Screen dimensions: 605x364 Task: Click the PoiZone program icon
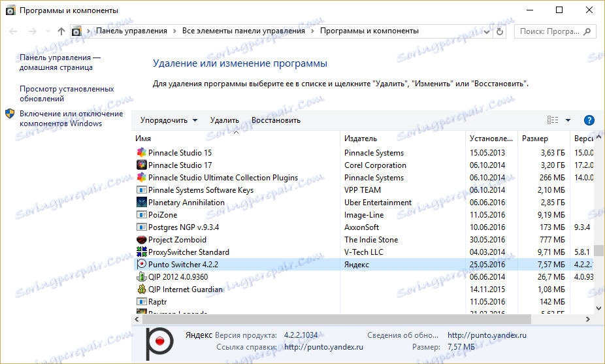(142, 214)
